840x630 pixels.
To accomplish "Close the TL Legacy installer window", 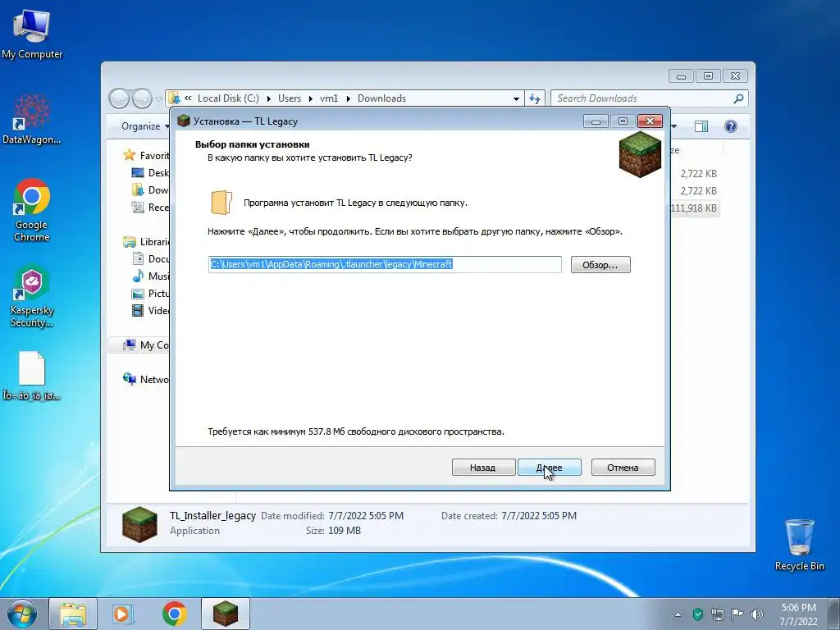I will coord(650,121).
